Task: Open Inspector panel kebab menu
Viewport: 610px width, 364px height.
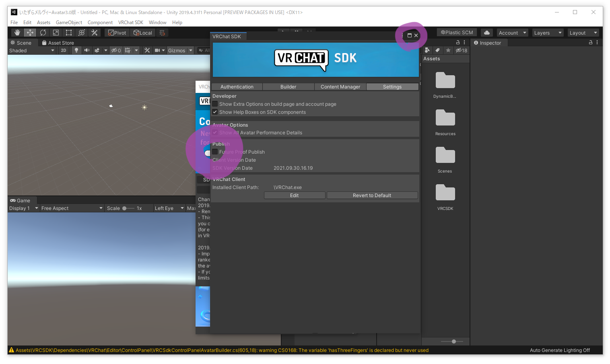Action: (597, 42)
